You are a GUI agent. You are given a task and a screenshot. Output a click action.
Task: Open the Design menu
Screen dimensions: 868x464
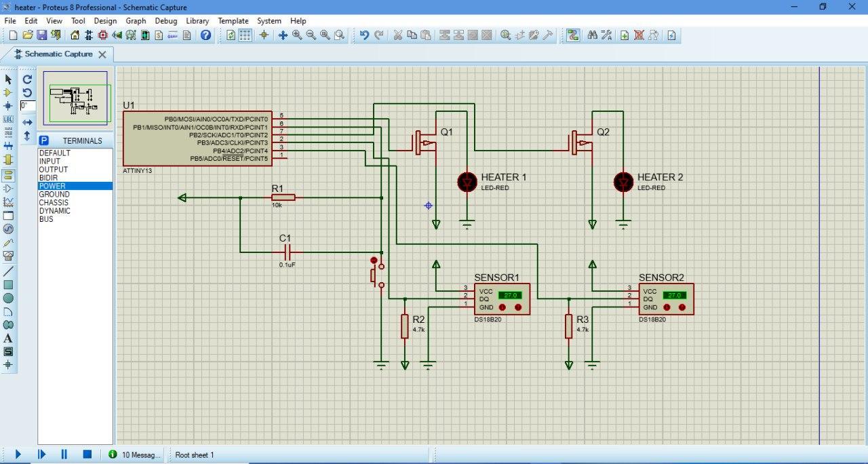(105, 21)
